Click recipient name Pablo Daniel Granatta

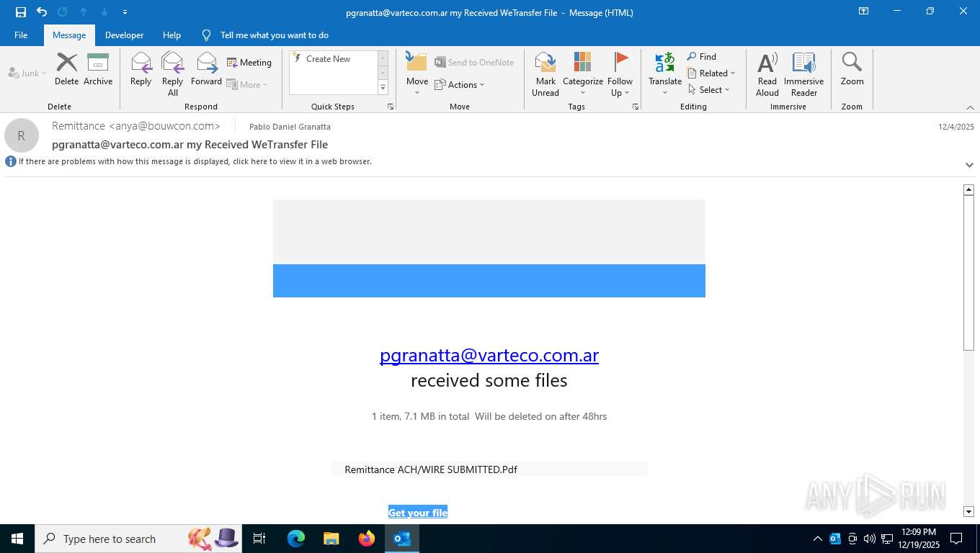pyautogui.click(x=290, y=127)
